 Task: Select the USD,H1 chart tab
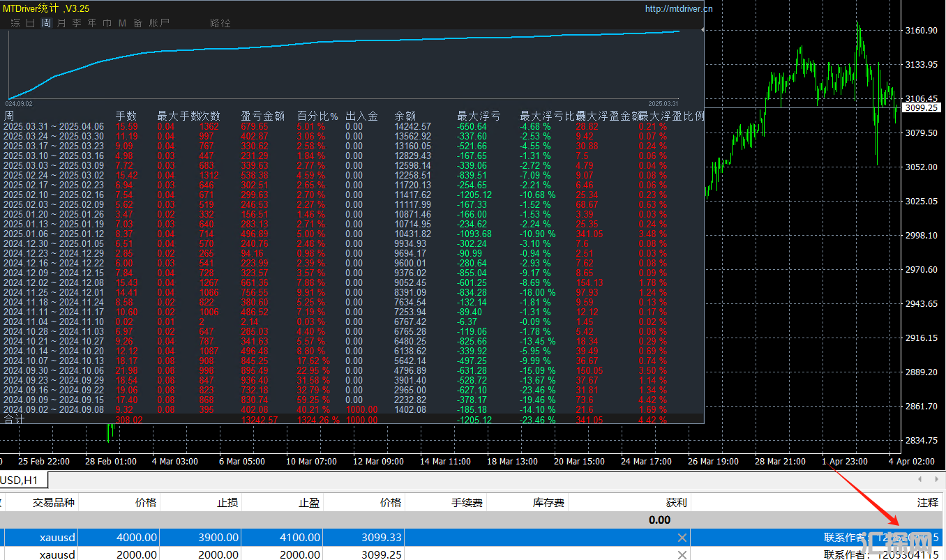point(20,480)
